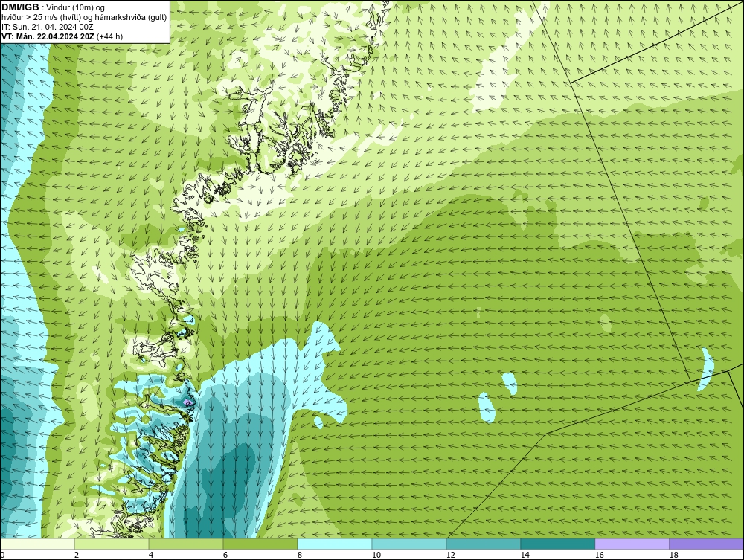The width and height of the screenshot is (744, 560).
Task: Click the 12–14 m/s teal legend swatch
Action: point(484,544)
